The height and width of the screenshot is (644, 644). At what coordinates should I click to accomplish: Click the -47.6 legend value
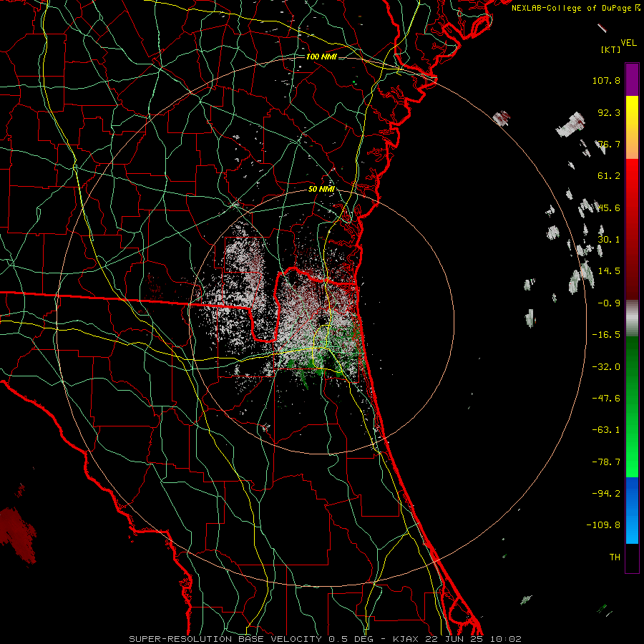606,398
